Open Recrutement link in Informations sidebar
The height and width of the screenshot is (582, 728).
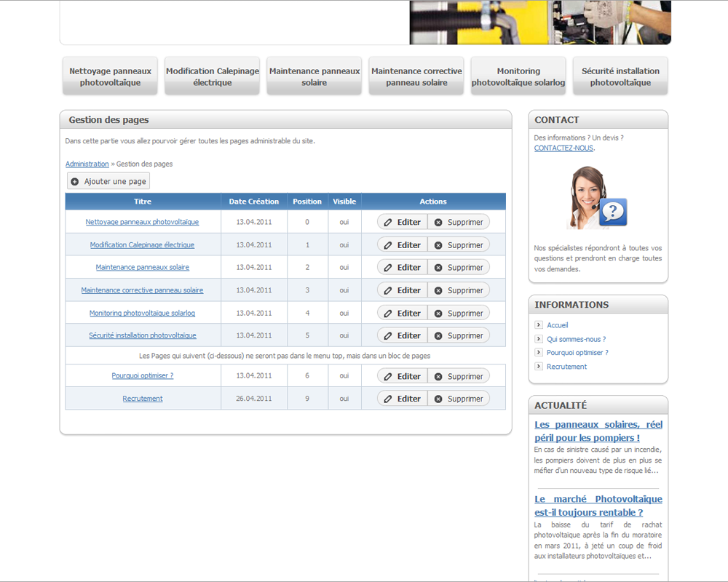pos(566,367)
